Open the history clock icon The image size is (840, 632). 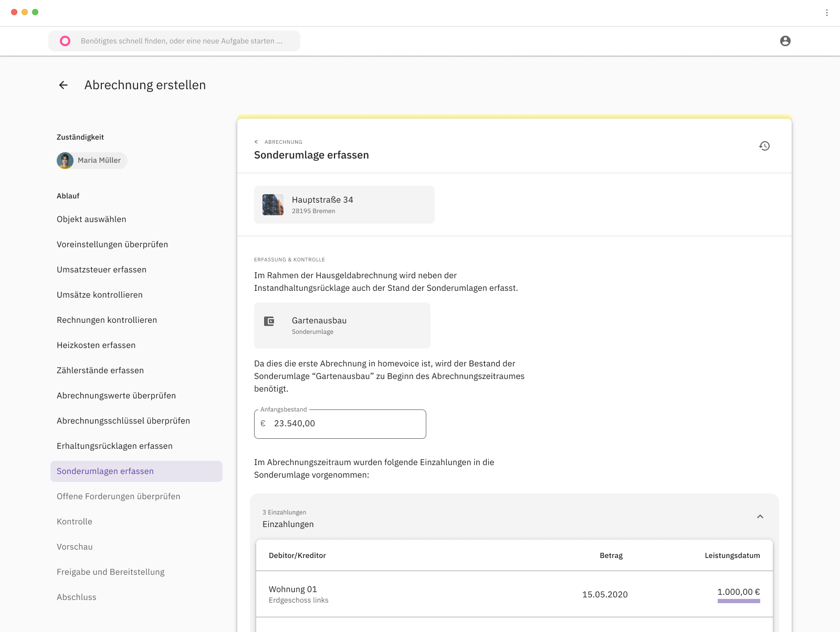[764, 146]
